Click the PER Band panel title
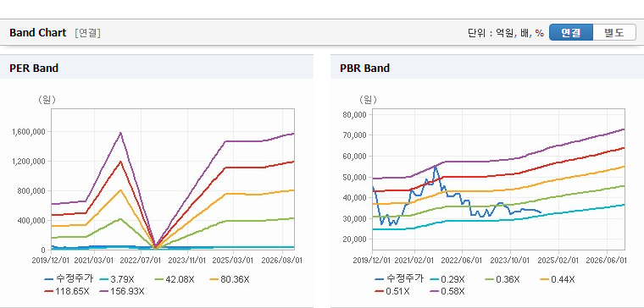 pyautogui.click(x=34, y=68)
